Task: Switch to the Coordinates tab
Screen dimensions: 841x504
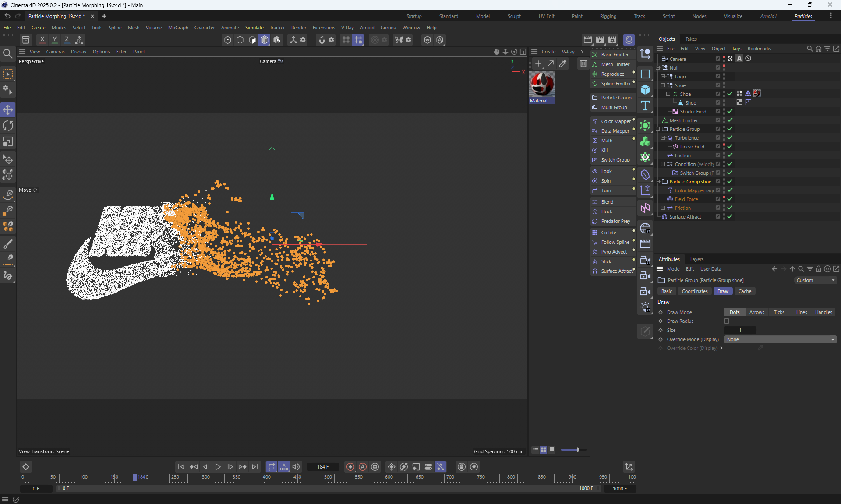Action: coord(694,291)
